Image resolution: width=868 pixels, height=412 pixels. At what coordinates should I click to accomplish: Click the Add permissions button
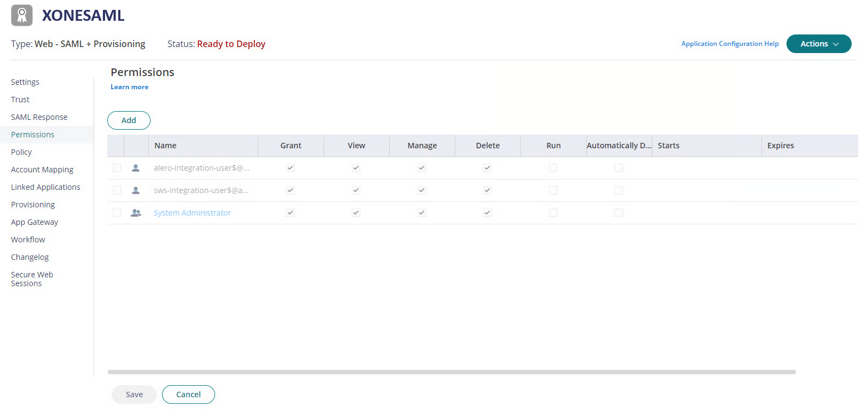(x=129, y=120)
